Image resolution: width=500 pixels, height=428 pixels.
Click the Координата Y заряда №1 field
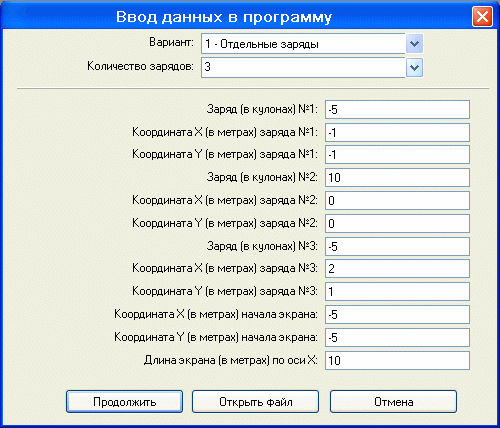pyautogui.click(x=397, y=155)
